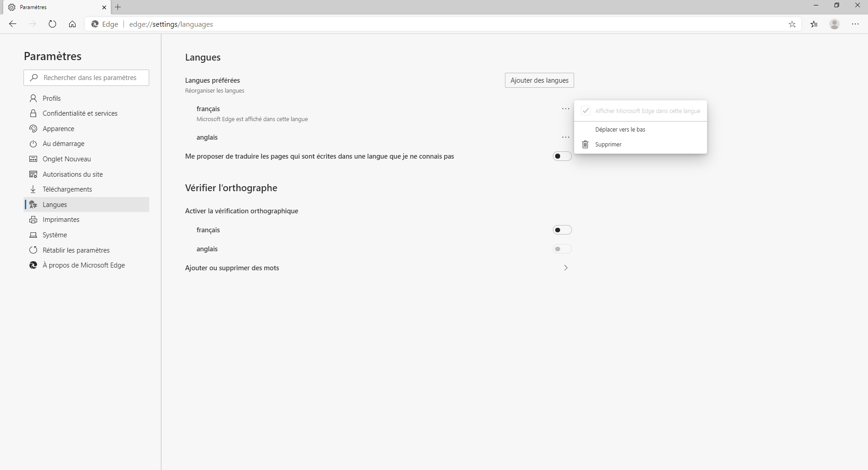Click the favorites star in the address bar
This screenshot has width=868, height=470.
pyautogui.click(x=792, y=24)
